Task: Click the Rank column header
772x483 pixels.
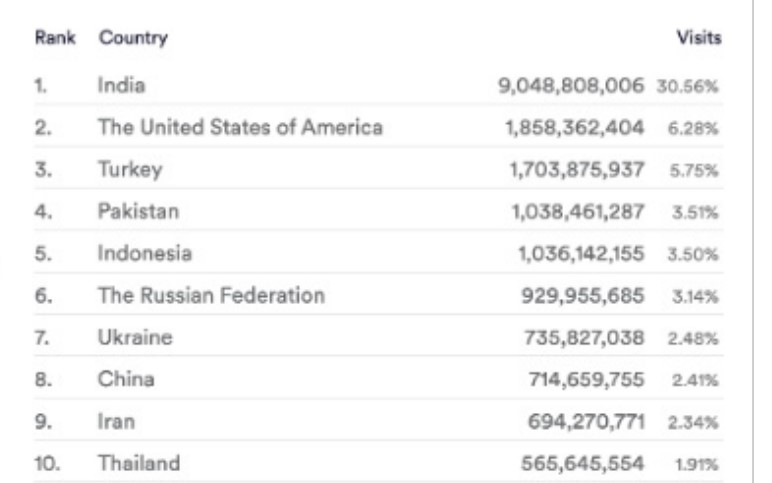Action: coord(55,37)
